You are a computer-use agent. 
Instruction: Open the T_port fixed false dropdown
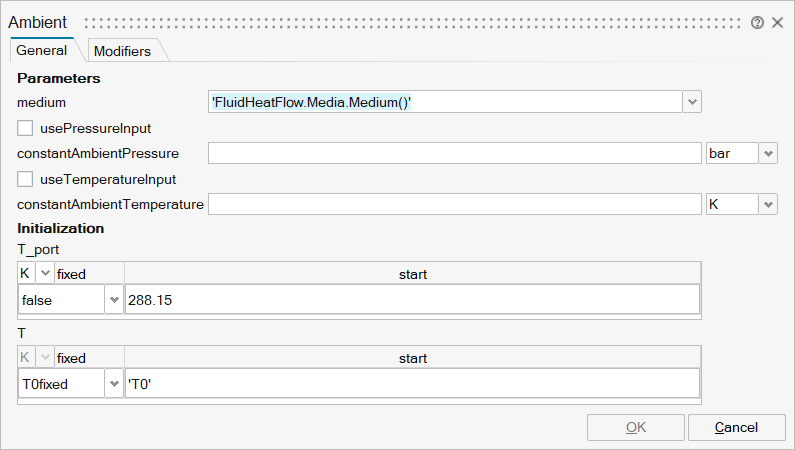114,299
